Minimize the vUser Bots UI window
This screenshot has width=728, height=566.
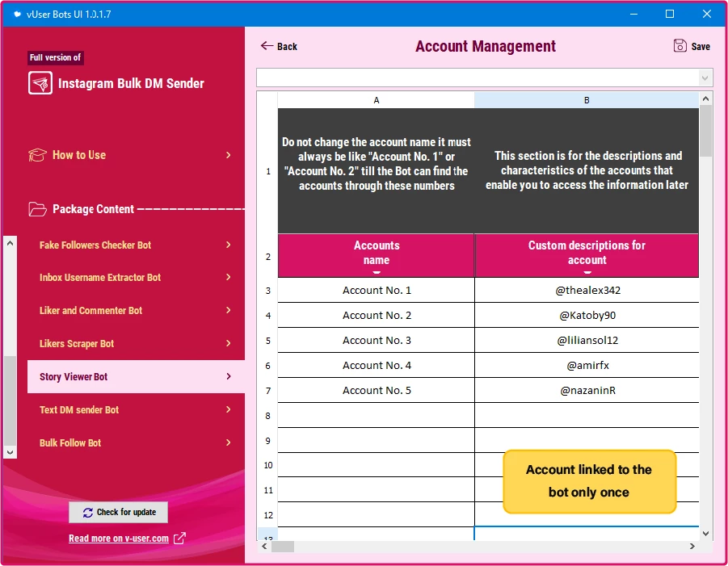pos(633,14)
